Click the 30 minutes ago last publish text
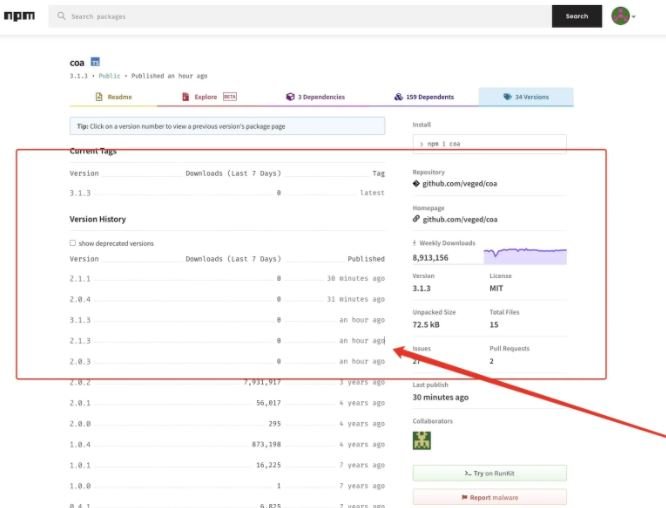Image resolution: width=666 pixels, height=508 pixels. [440, 397]
